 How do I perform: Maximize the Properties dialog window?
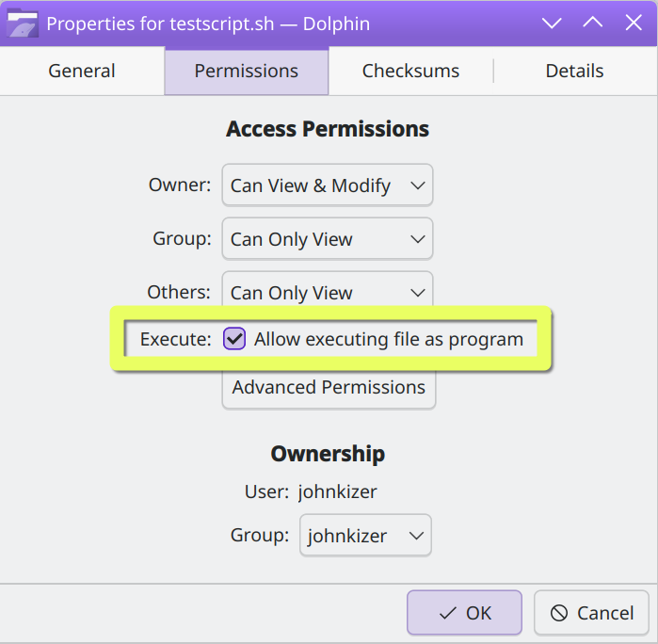[592, 23]
